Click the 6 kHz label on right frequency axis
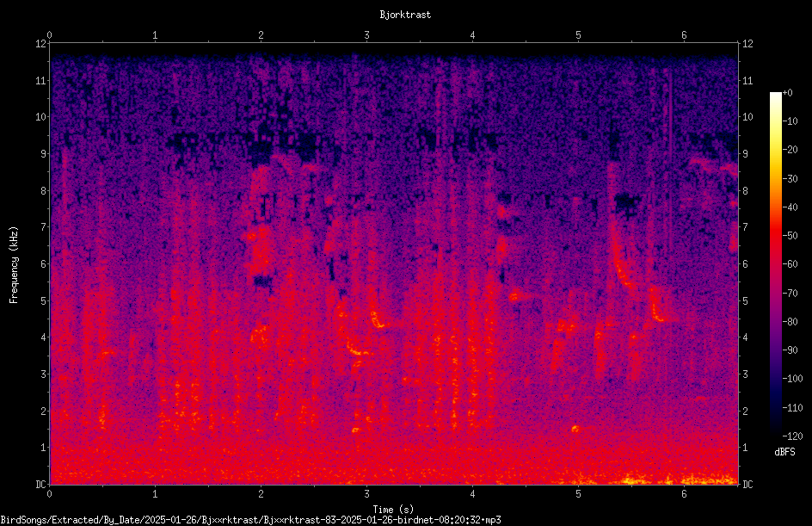Screen dimensions: 812x526 tap(745, 263)
